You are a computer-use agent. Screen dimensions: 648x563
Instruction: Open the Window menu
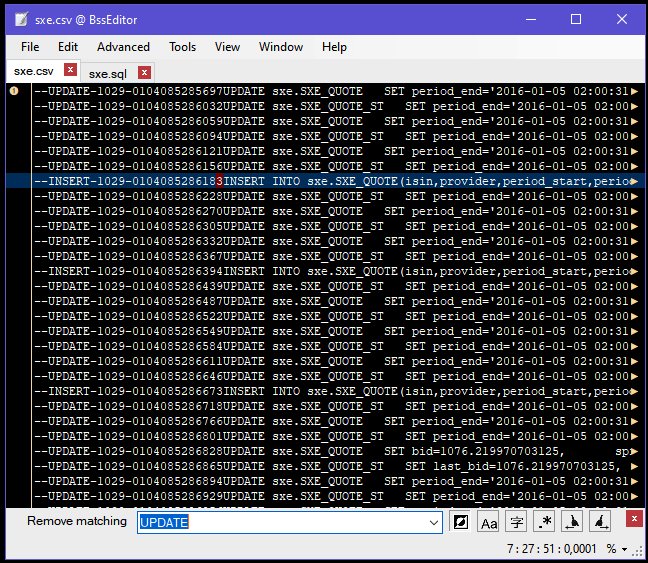pyautogui.click(x=280, y=47)
